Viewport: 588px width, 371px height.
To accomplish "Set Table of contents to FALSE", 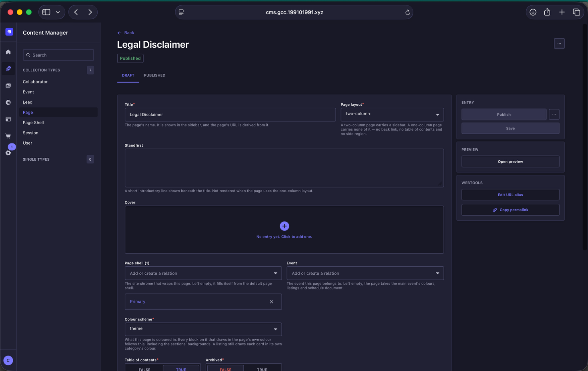I will (x=144, y=369).
